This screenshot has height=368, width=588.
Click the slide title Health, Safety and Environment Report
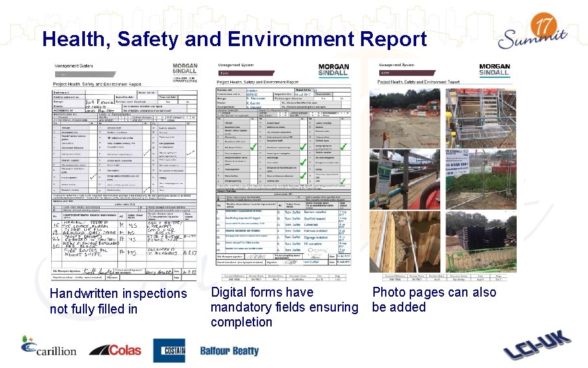pyautogui.click(x=235, y=39)
